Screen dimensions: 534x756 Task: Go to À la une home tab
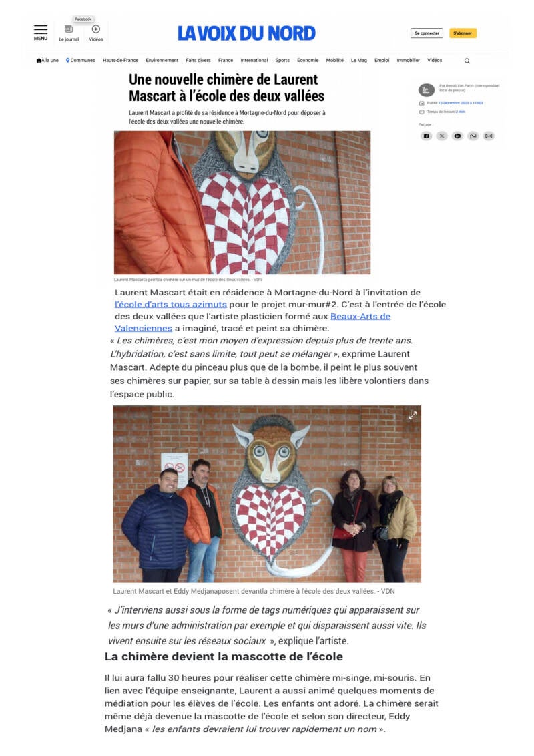tap(47, 60)
